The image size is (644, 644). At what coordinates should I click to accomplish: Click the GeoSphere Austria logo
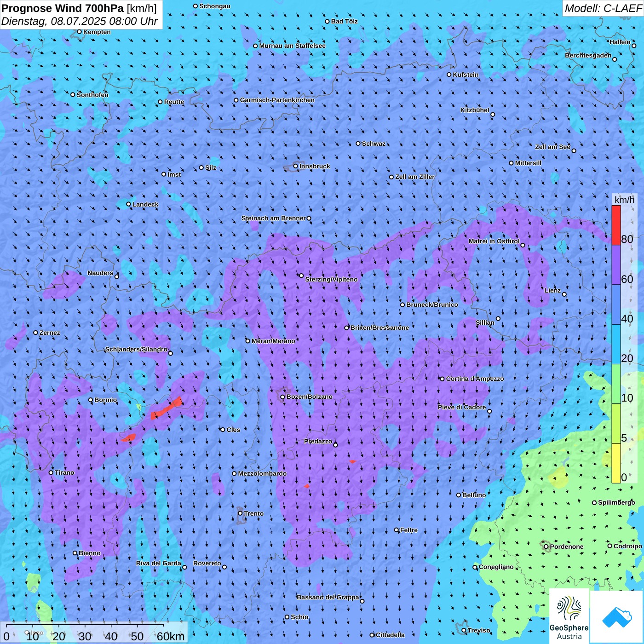coord(569,616)
